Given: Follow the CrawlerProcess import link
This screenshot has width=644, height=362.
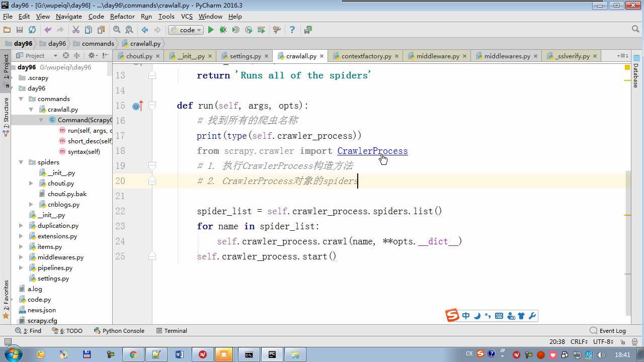Looking at the screenshot, I should tap(372, 151).
